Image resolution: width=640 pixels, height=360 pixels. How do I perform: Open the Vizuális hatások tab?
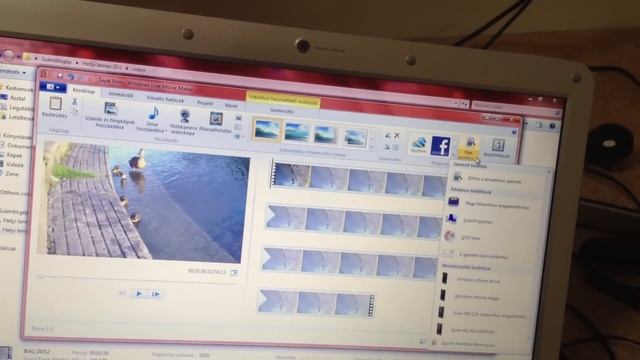165,99
